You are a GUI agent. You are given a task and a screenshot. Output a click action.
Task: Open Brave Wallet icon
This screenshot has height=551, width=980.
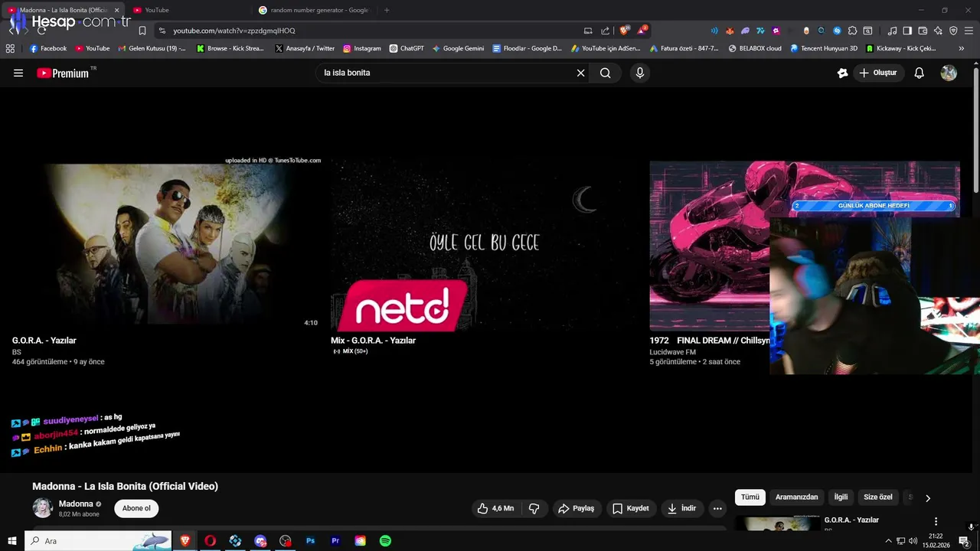point(923,31)
